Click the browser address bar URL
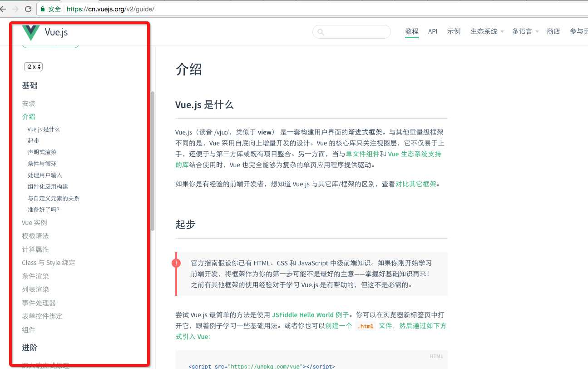The image size is (588, 369). point(111,9)
